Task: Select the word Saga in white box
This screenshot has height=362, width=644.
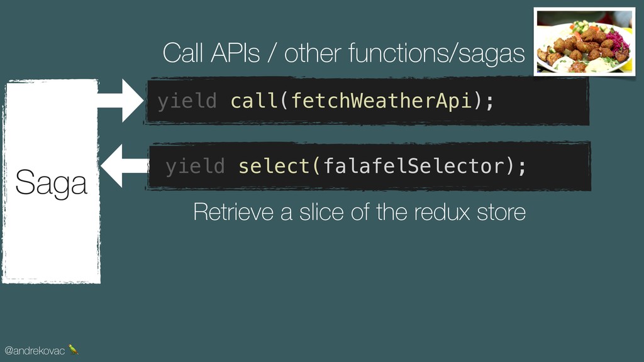Action: point(52,183)
